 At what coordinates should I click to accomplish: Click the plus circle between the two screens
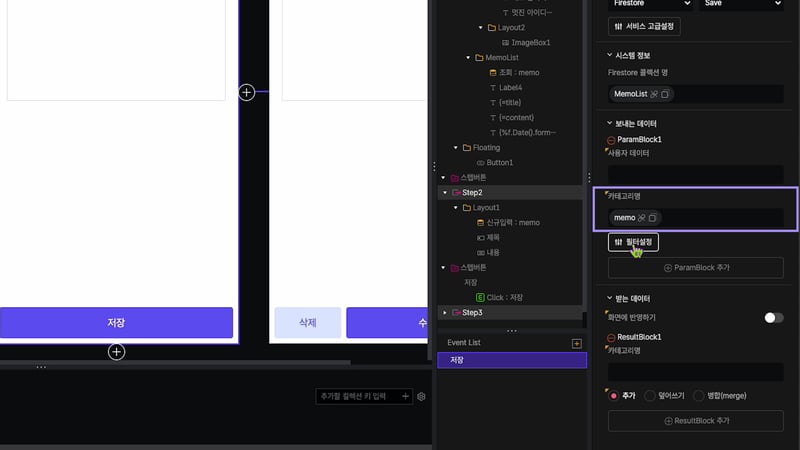point(247,92)
